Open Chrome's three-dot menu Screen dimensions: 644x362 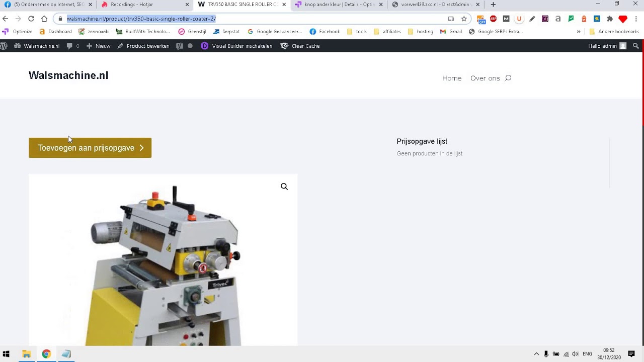(x=636, y=19)
